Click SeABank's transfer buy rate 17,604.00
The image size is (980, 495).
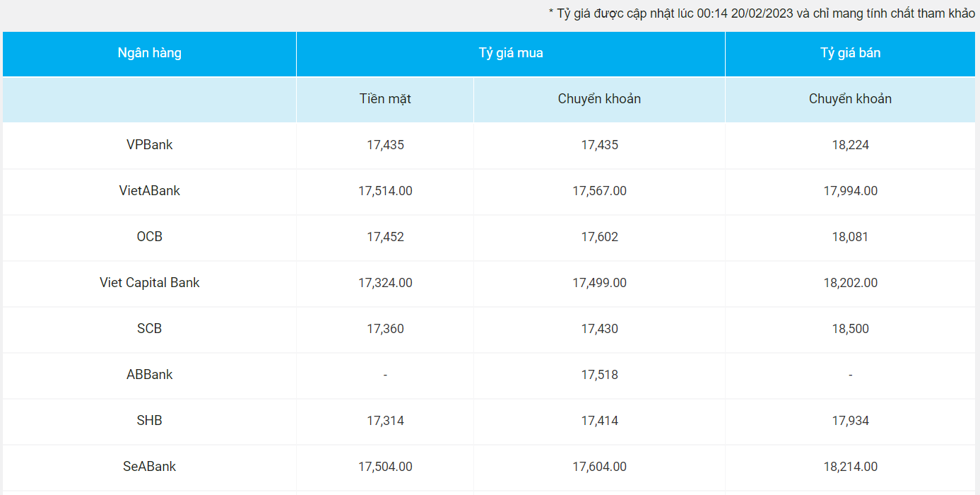click(599, 467)
